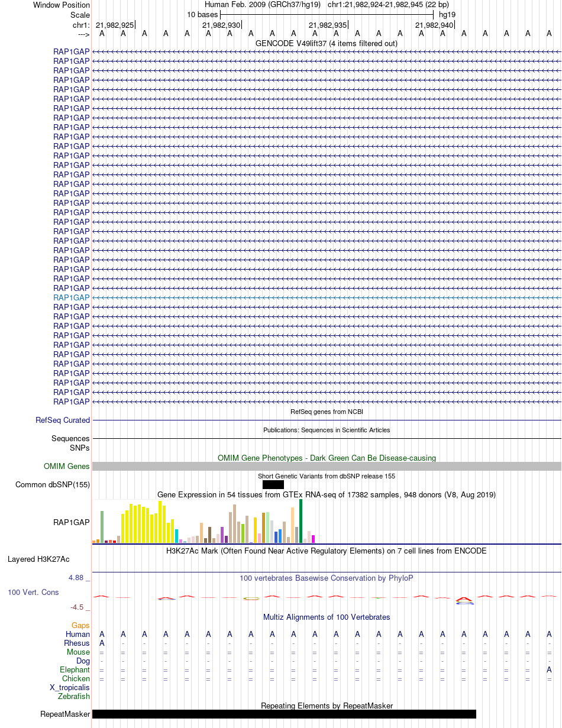Click the black RepeatMasker element bar
562x728 pixels.
click(x=284, y=714)
